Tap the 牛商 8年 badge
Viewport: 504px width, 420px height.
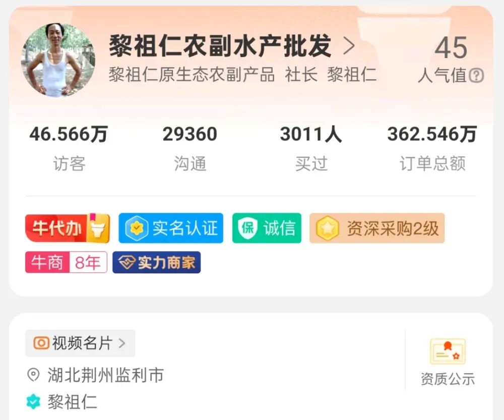pos(66,262)
